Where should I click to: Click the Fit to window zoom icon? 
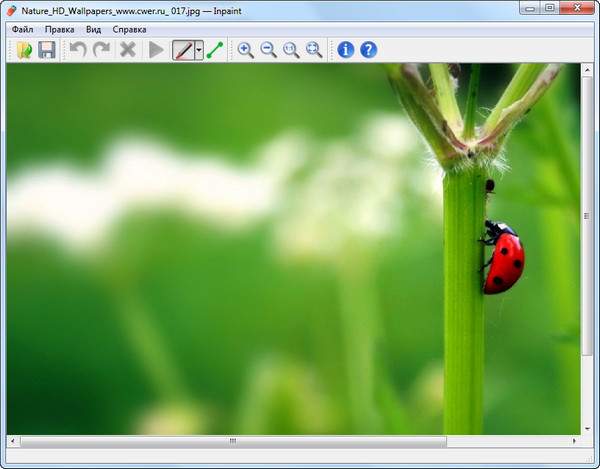pyautogui.click(x=314, y=49)
